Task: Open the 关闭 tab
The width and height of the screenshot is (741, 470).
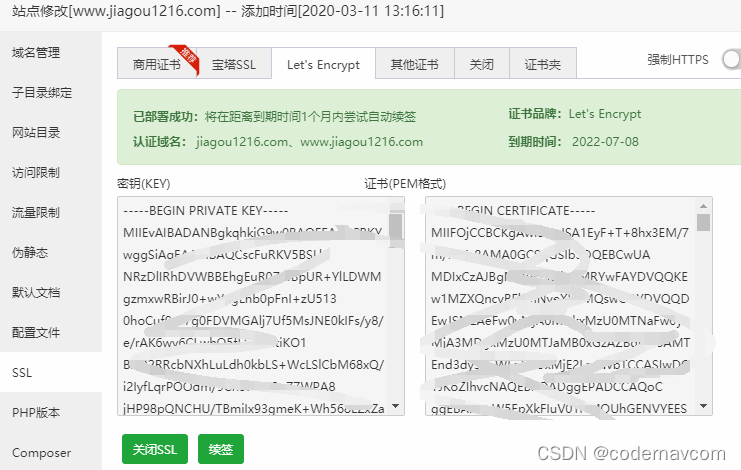Action: tap(482, 64)
